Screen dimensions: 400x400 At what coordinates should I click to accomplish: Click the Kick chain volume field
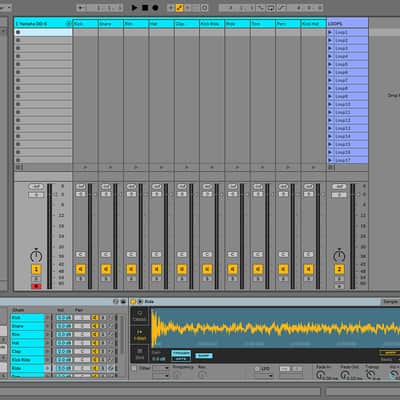pyautogui.click(x=64, y=318)
